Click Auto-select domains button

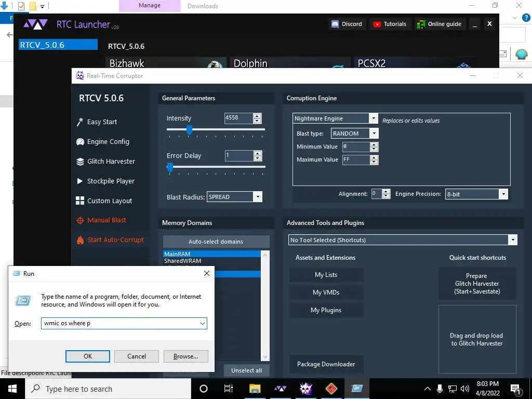[x=216, y=242]
